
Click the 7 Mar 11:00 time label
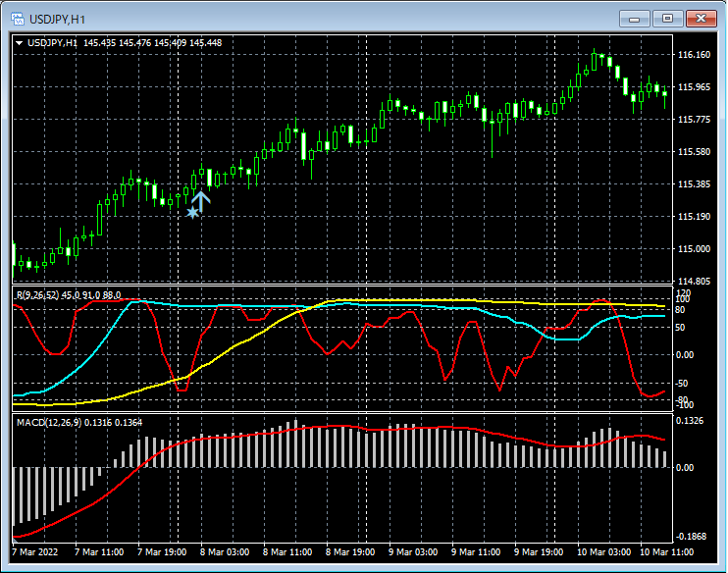click(99, 552)
